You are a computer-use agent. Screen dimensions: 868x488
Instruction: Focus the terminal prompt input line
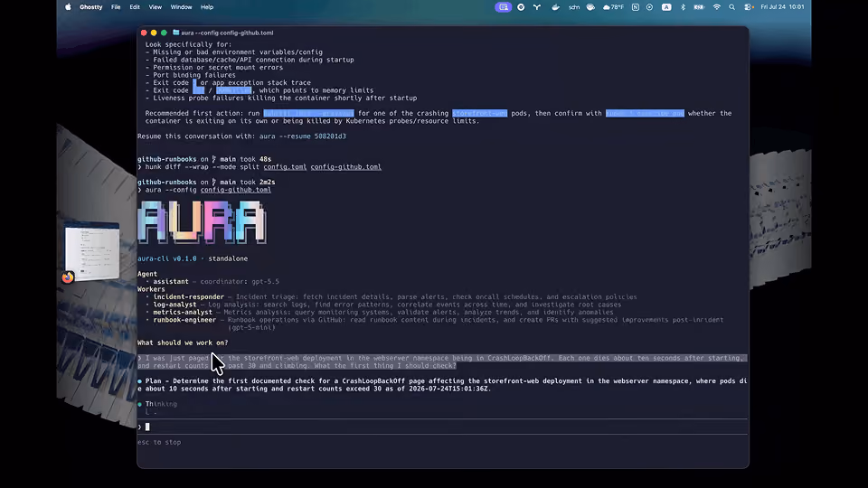[x=442, y=427]
